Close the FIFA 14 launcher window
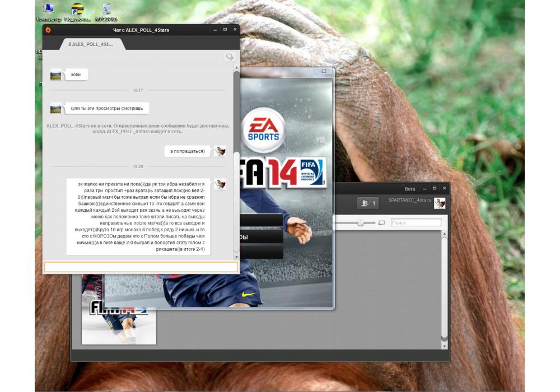Screen dimensions: 560x392 [x=323, y=71]
